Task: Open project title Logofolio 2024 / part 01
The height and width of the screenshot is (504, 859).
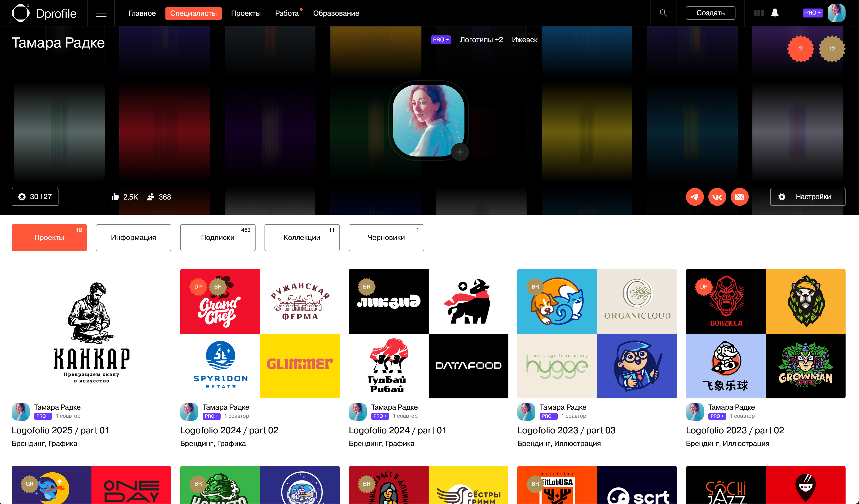Action: pos(397,430)
